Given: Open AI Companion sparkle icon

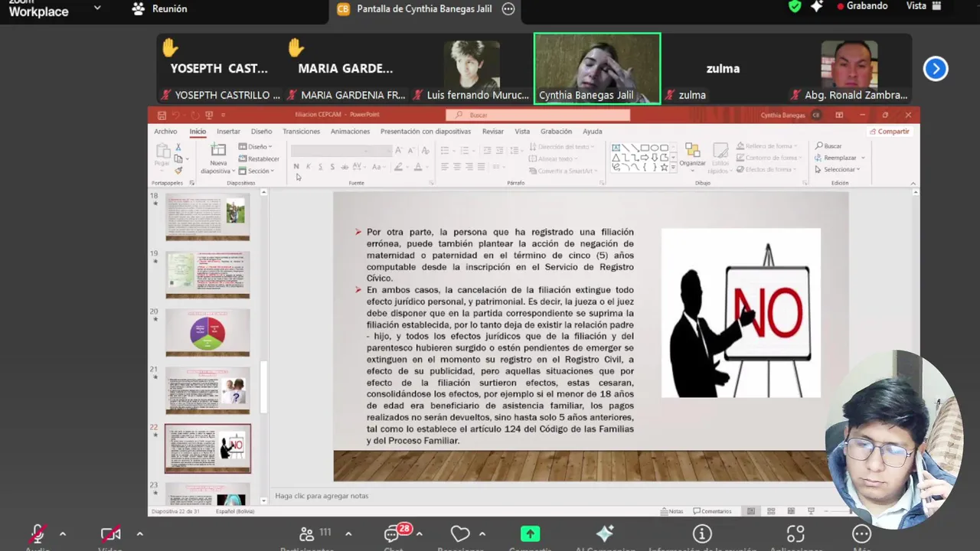Looking at the screenshot, I should (605, 533).
